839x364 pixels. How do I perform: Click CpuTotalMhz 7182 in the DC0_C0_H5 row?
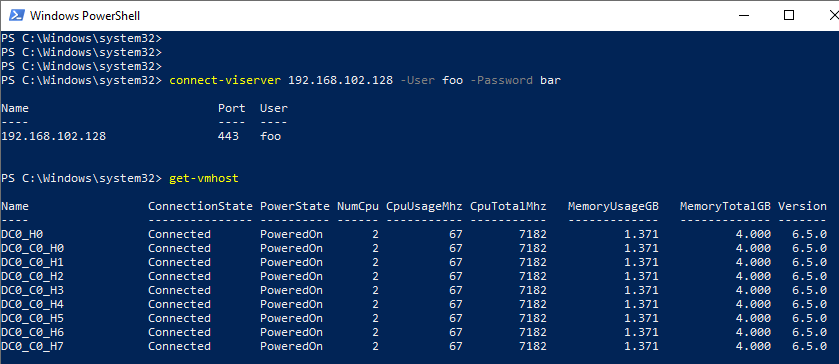click(x=532, y=318)
